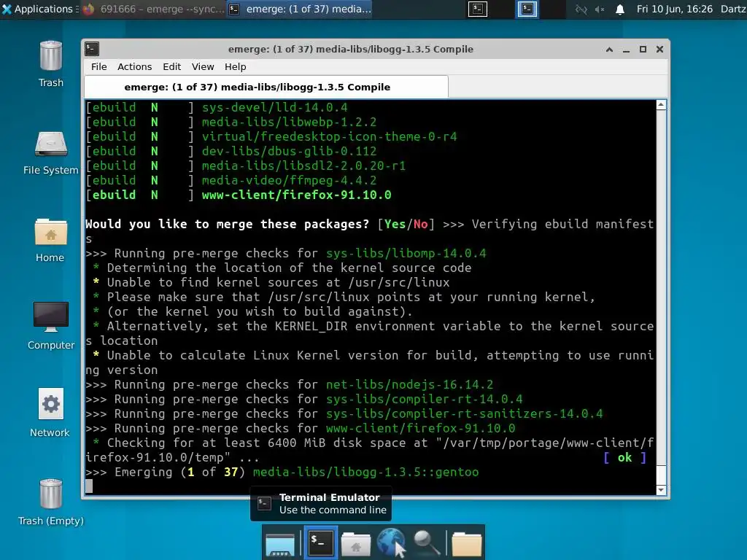Click the sys-libs/libomp-14.0.4 text
Screen dimensions: 747x560
coord(406,253)
